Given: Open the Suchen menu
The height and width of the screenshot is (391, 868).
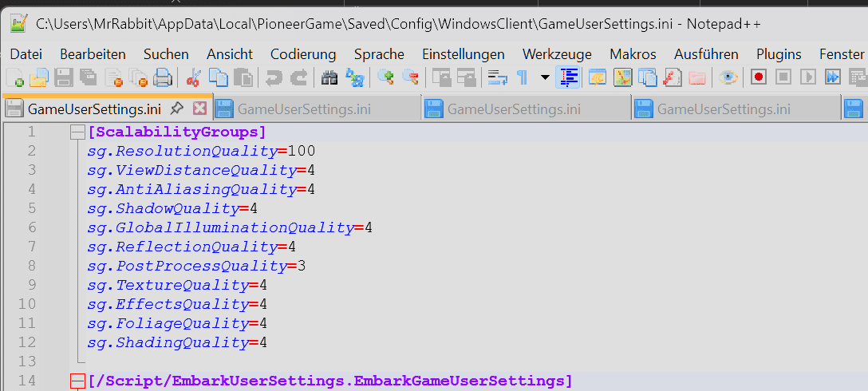Looking at the screenshot, I should click(x=166, y=54).
